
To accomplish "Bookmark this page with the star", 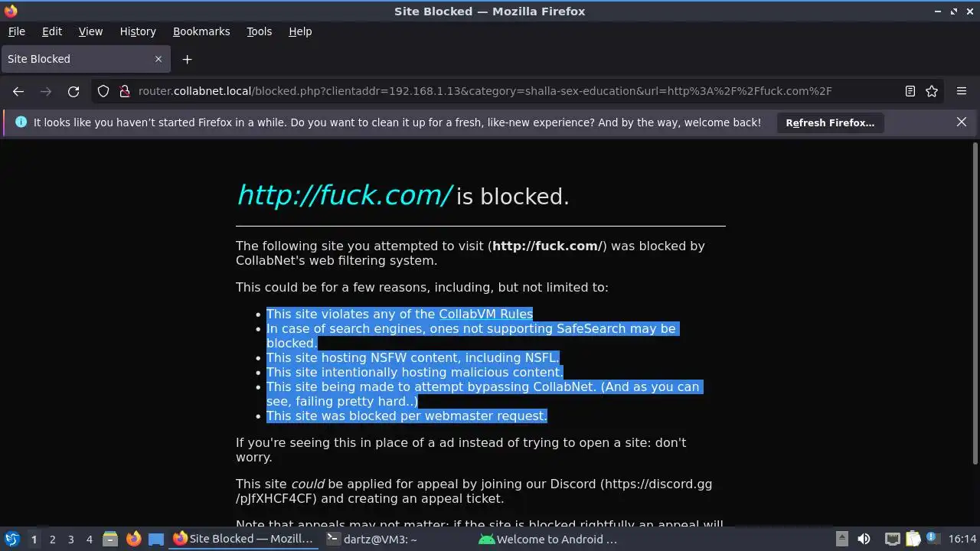I will (x=932, y=91).
